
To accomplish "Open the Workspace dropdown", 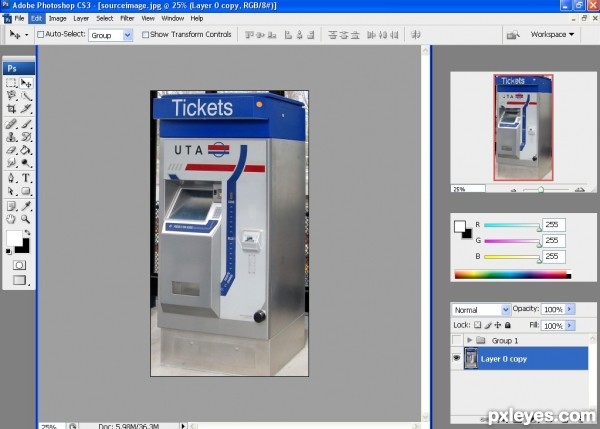I will pos(552,34).
